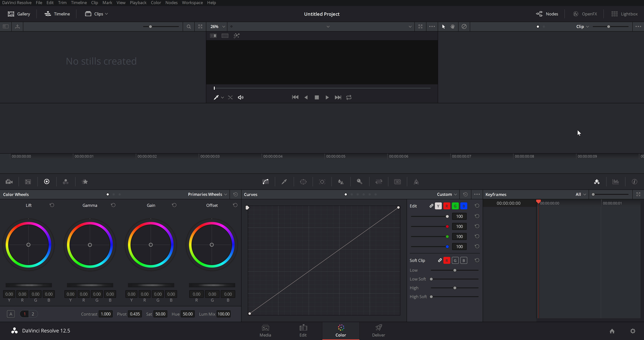Toggle the green channel Edit button
The image size is (644, 340).
tap(455, 206)
